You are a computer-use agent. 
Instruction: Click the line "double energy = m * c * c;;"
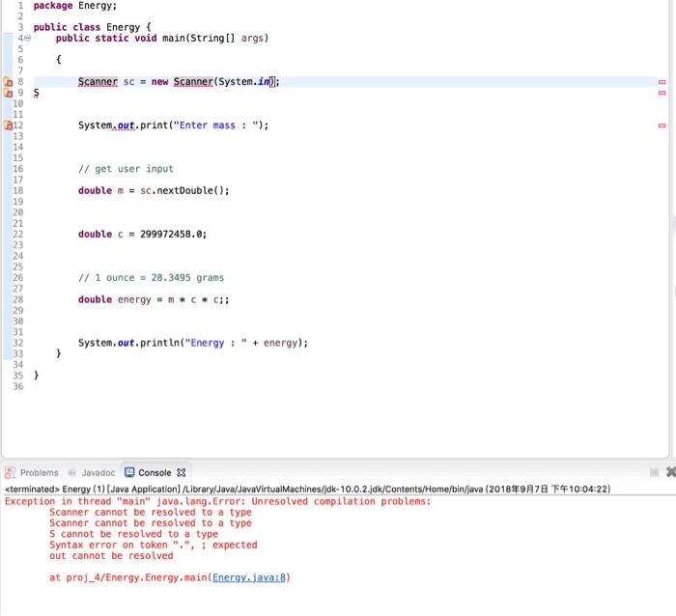click(154, 299)
